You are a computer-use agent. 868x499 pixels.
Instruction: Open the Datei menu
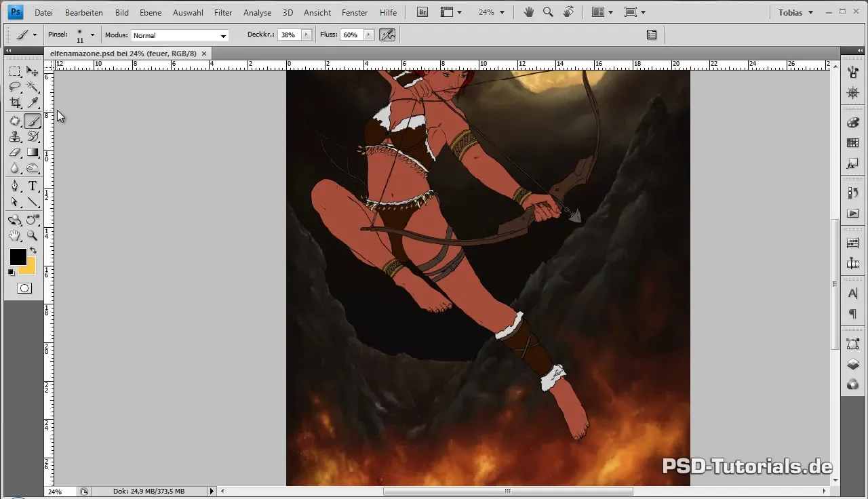pos(43,13)
